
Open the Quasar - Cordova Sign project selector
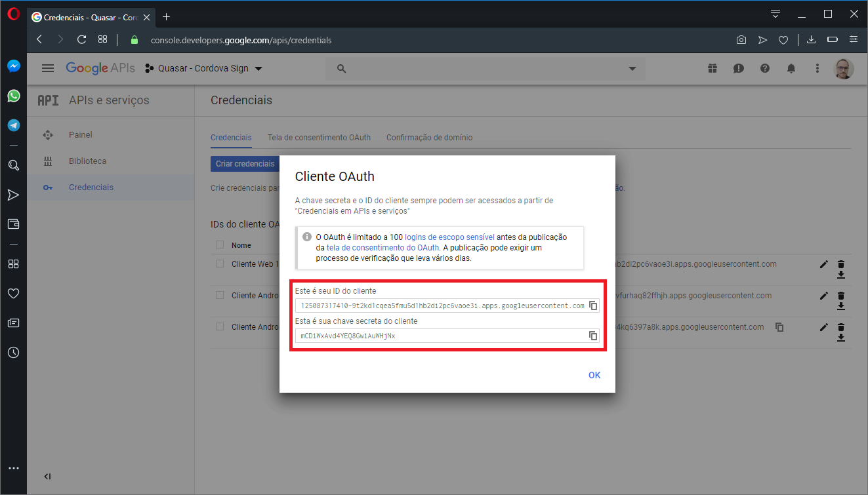coord(203,68)
